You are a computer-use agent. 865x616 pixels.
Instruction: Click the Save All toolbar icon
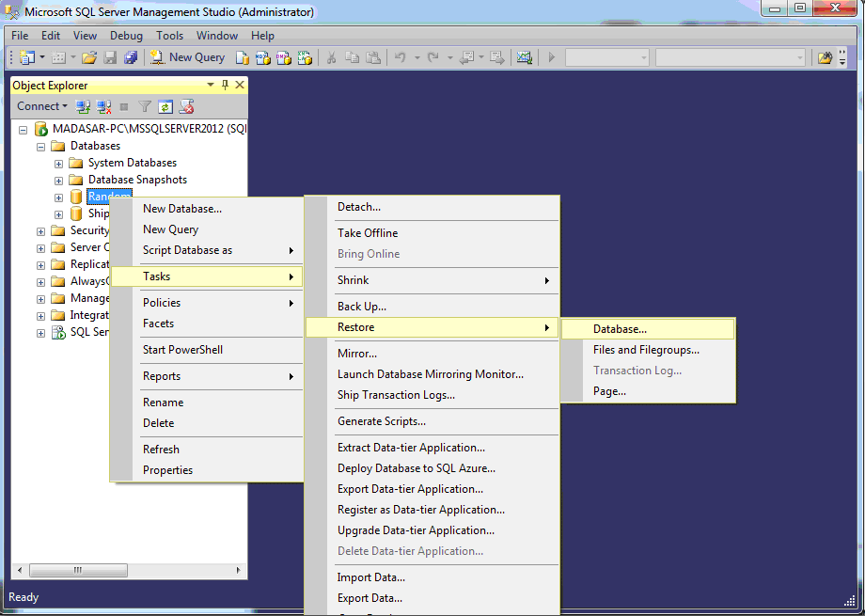(x=130, y=57)
